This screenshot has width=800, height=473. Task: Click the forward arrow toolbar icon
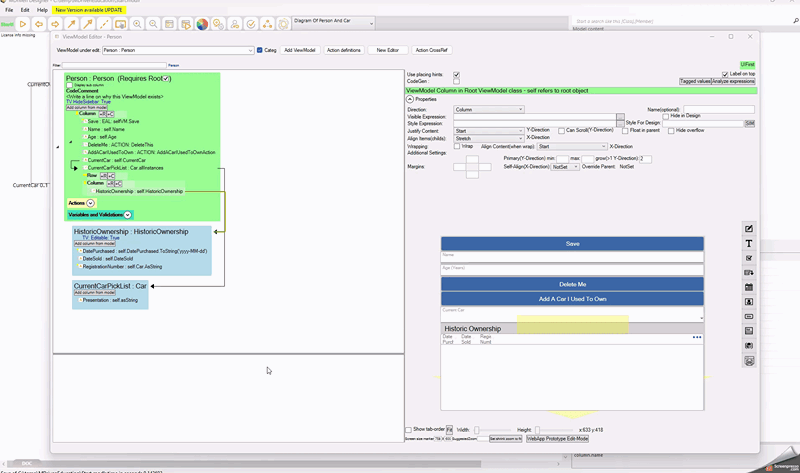[x=55, y=24]
